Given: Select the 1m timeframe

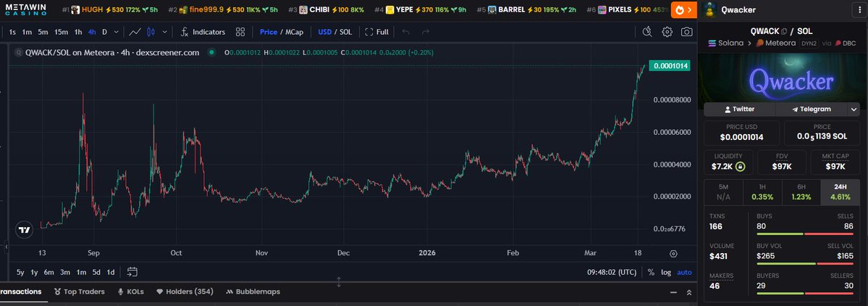Looking at the screenshot, I should (27, 32).
